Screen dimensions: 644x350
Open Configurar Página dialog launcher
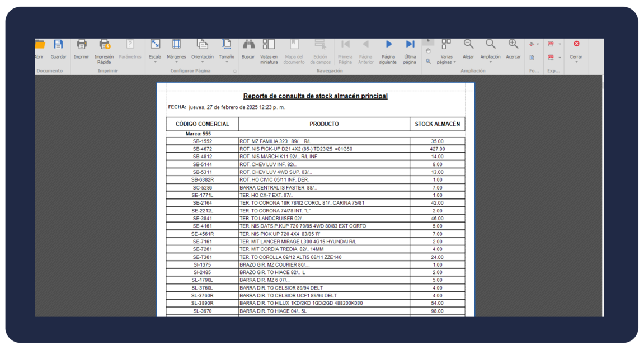pos(235,72)
